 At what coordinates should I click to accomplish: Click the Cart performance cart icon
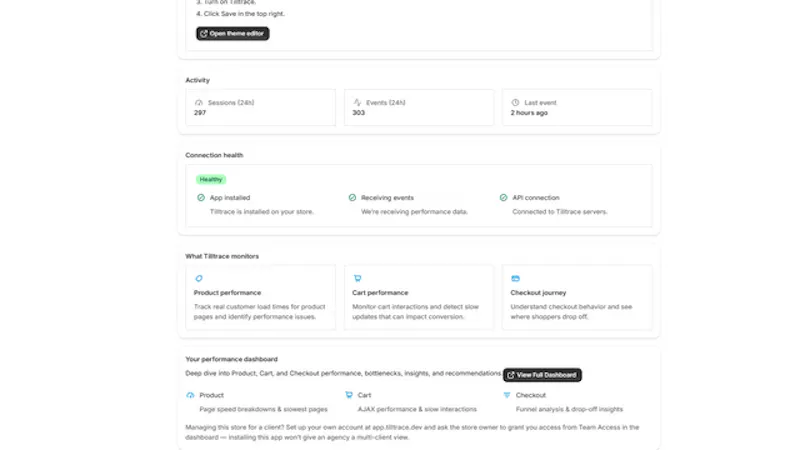pyautogui.click(x=357, y=279)
